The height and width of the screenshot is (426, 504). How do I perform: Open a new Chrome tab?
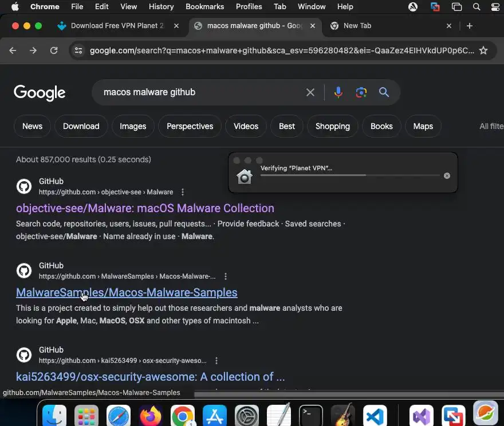(469, 26)
